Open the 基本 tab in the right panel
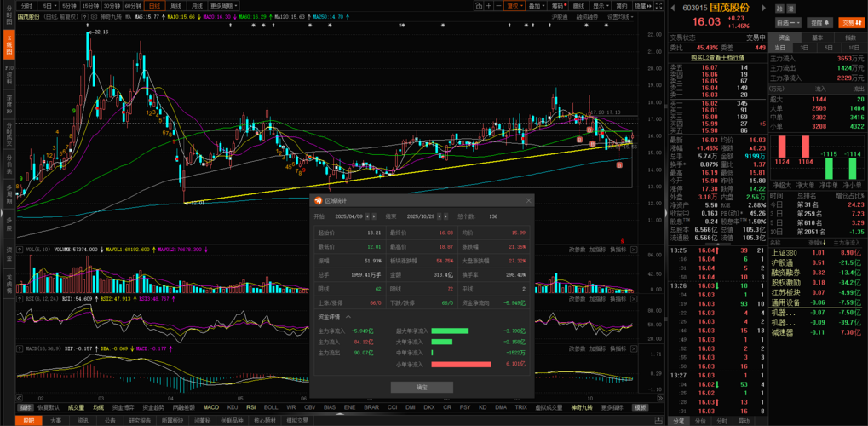The width and height of the screenshot is (868, 426). (x=817, y=37)
